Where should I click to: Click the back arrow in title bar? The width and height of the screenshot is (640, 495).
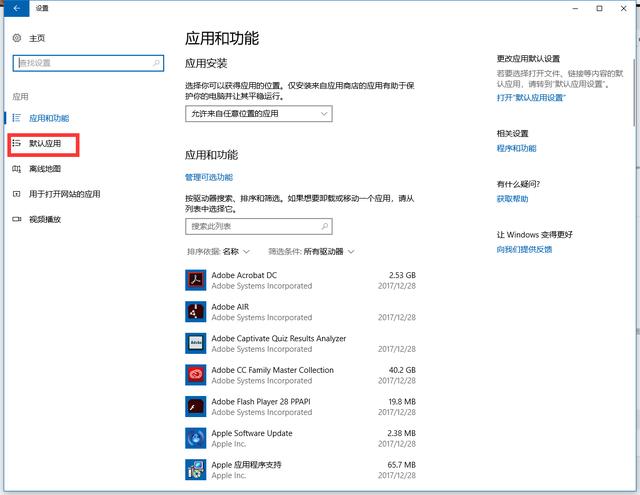click(15, 8)
